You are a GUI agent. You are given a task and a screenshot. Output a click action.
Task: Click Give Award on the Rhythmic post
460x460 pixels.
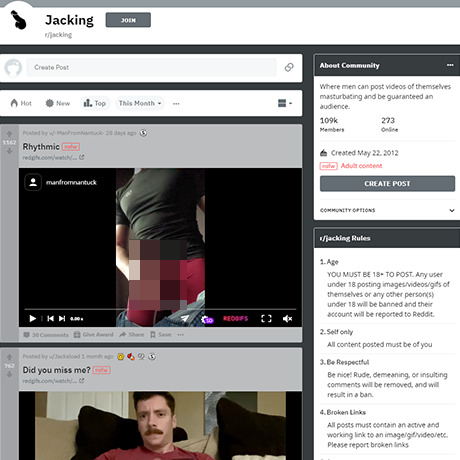(94, 335)
